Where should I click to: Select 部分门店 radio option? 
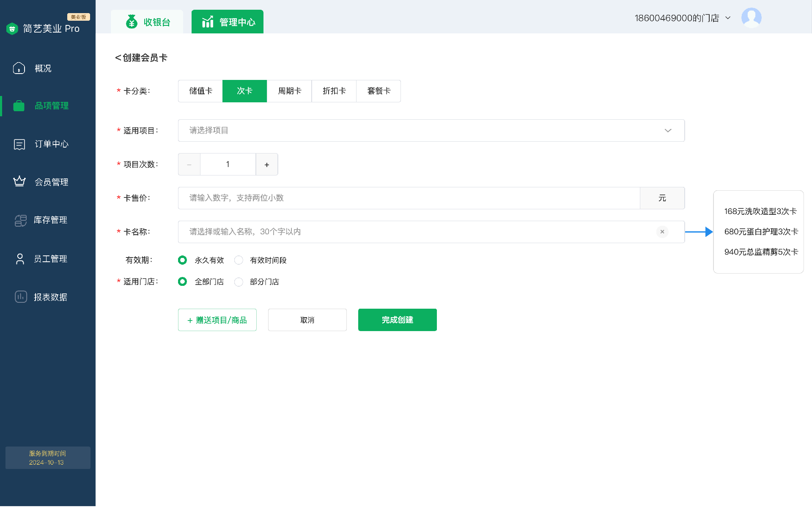pyautogui.click(x=239, y=282)
